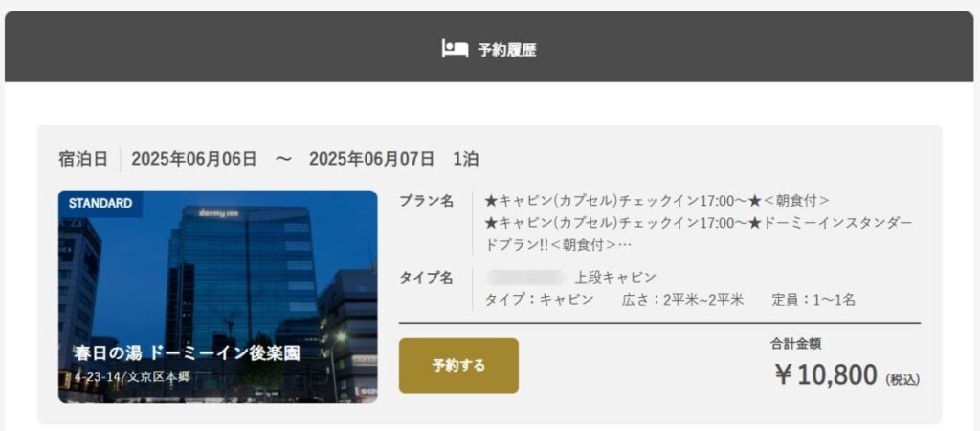Select plan line containing ドーミーインスタンダー
The image size is (980, 431).
click(x=699, y=223)
